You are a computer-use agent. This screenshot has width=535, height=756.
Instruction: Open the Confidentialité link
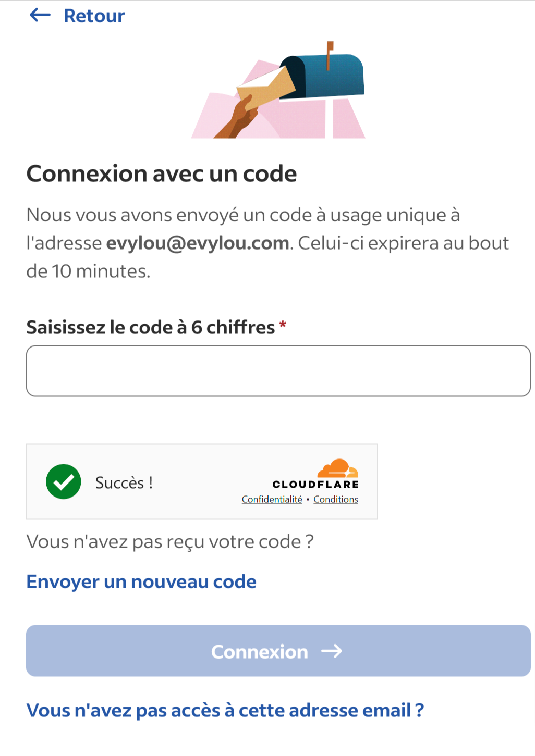[x=272, y=499]
